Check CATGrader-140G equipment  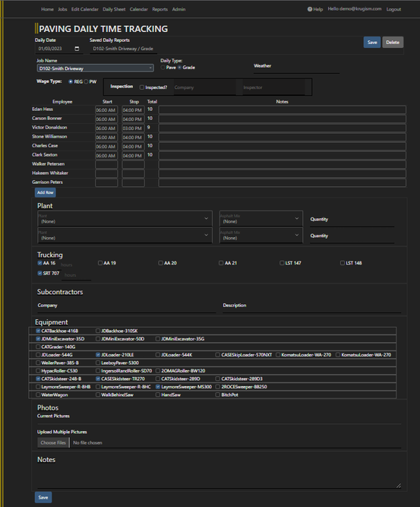(38, 347)
